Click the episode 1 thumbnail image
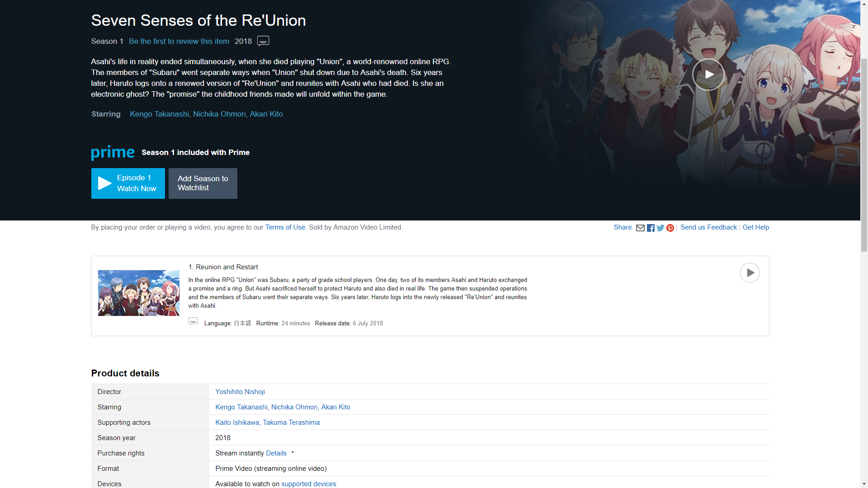The width and height of the screenshot is (868, 488). click(138, 292)
